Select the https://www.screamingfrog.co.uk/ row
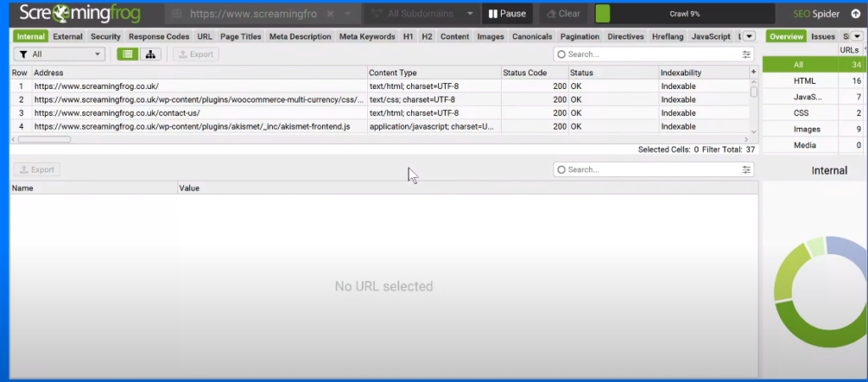This screenshot has width=868, height=382. pos(380,86)
